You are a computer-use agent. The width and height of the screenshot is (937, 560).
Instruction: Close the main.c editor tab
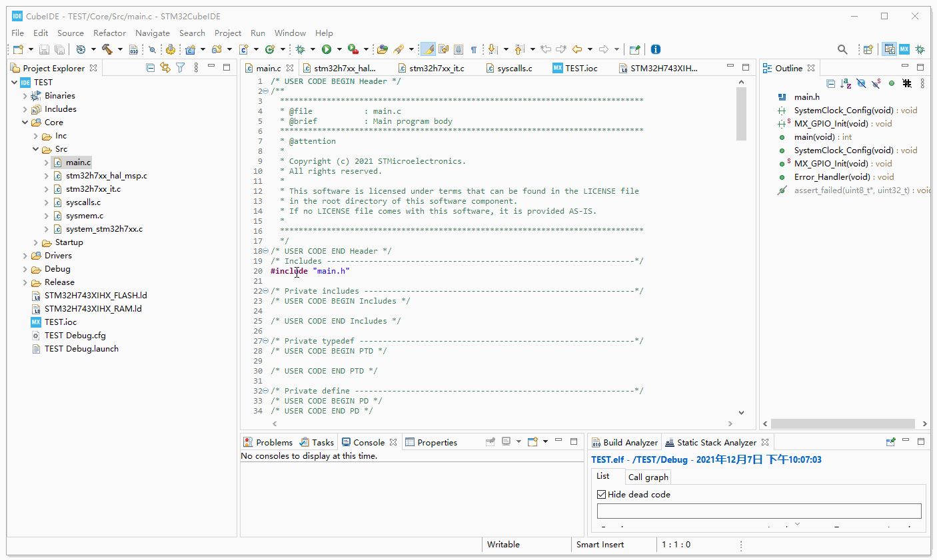pyautogui.click(x=290, y=68)
